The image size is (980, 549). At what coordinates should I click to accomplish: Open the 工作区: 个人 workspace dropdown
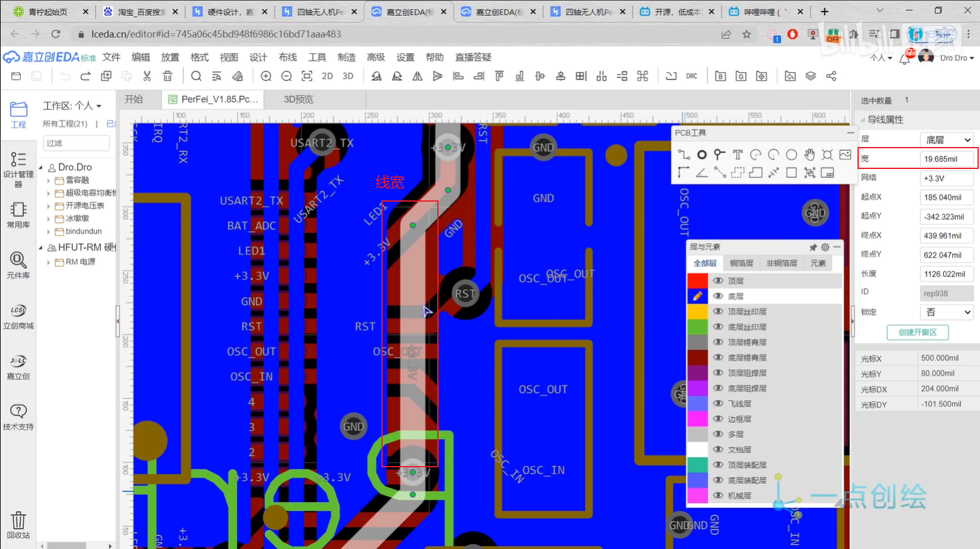coord(72,106)
